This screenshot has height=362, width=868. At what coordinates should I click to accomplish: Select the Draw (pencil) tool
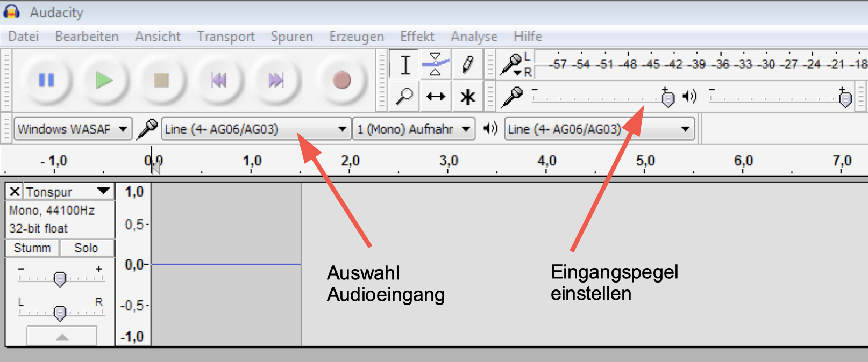tap(467, 66)
